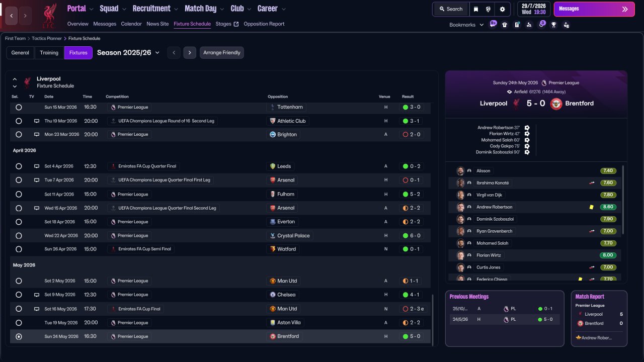644x362 pixels.
Task: Click the yellow card icon beside Andrew Robertson
Action: [592, 207]
